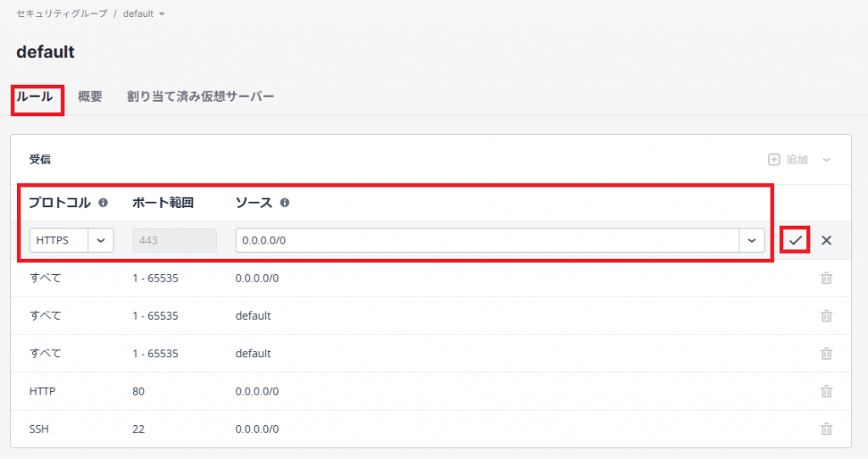Confirm the new rule with the checkmark icon
The height and width of the screenshot is (459, 868).
795,240
